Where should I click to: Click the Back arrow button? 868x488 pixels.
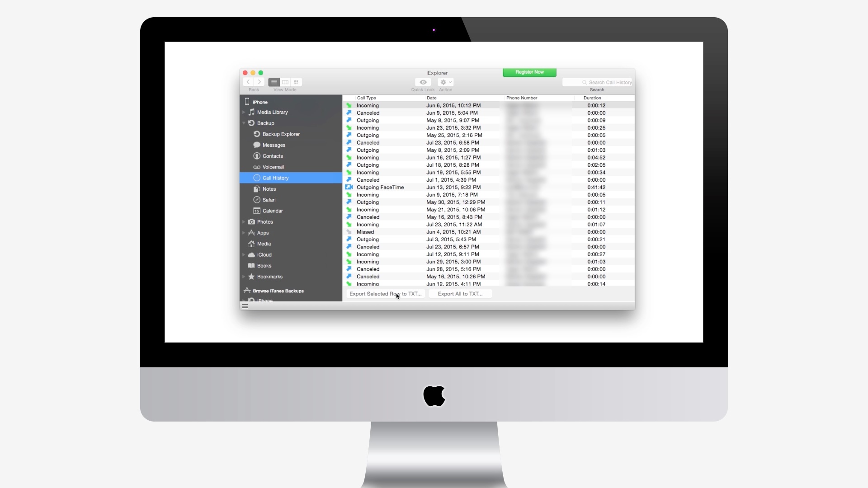(x=248, y=82)
